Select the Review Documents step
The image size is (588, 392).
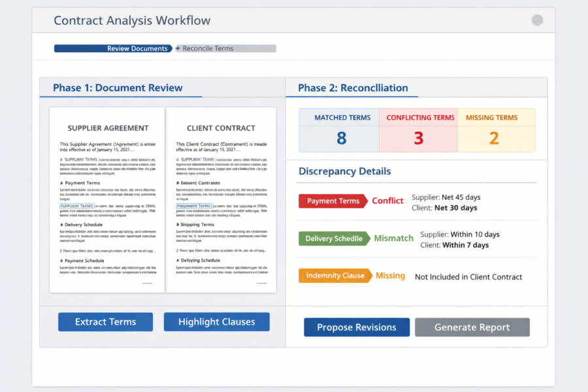pyautogui.click(x=113, y=48)
